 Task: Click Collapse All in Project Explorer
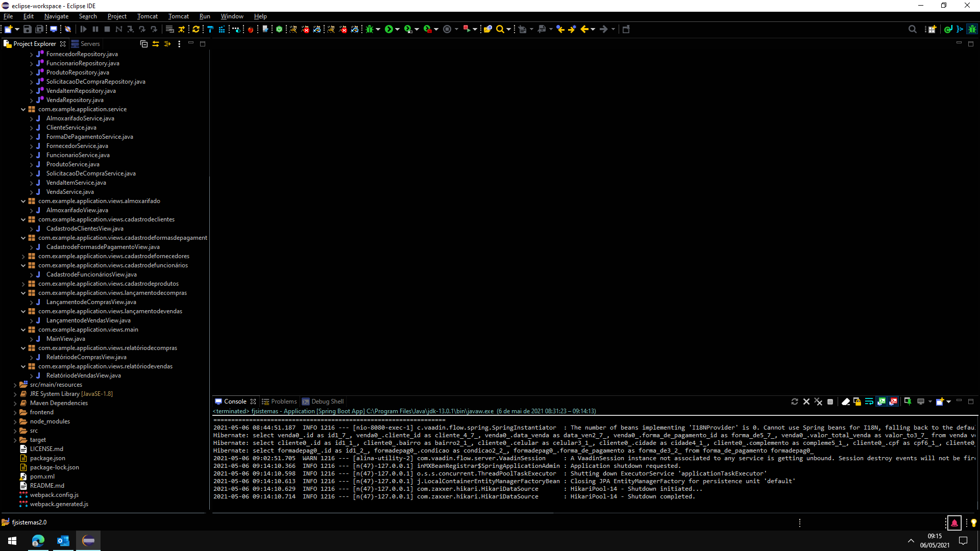(144, 44)
